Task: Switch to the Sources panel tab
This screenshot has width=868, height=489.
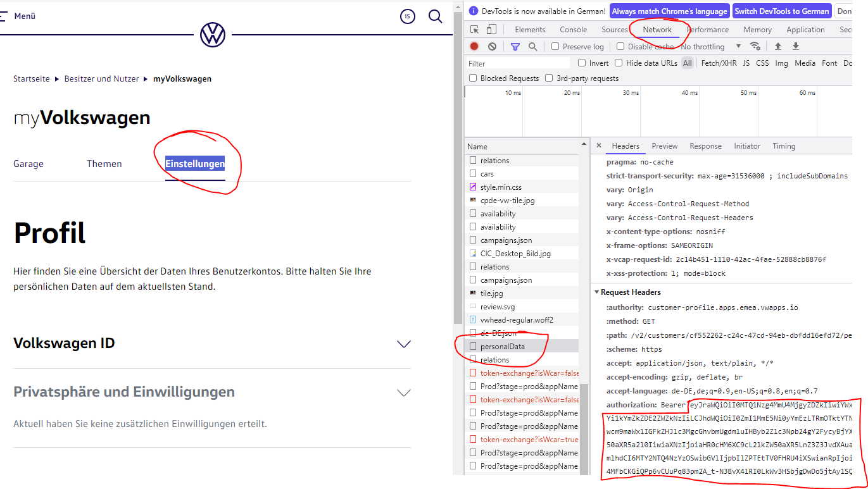Action: pos(615,30)
